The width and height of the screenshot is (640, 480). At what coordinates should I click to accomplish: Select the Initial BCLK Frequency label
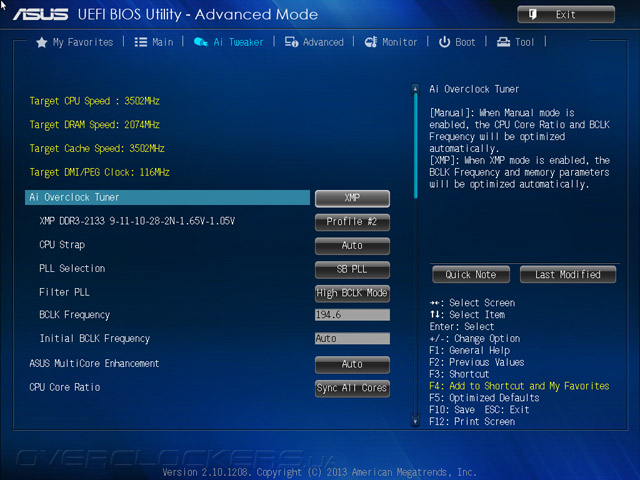(x=95, y=339)
